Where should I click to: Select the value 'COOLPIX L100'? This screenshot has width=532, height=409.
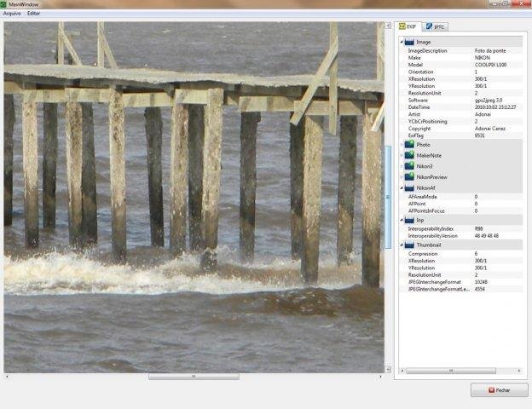tap(490, 65)
